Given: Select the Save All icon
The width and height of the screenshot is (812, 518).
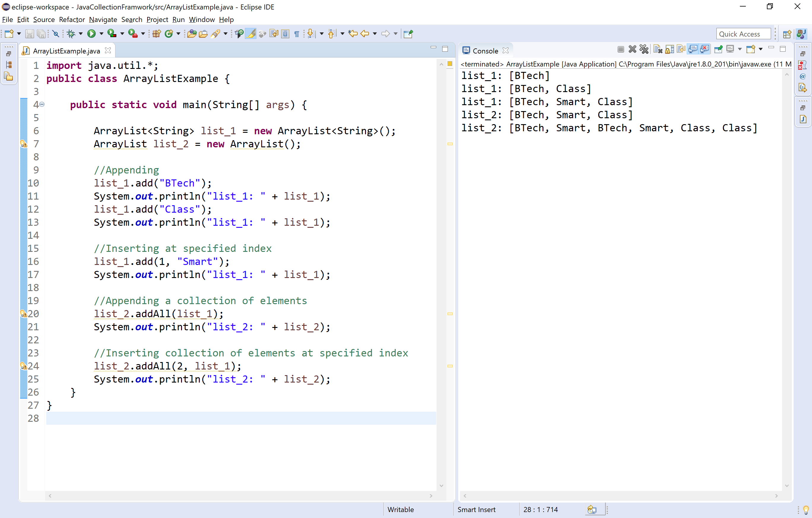Looking at the screenshot, I should coord(42,34).
